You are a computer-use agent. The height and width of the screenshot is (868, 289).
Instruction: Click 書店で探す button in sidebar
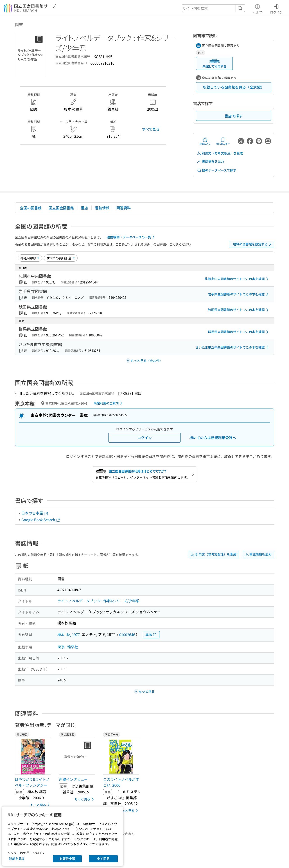233,116
